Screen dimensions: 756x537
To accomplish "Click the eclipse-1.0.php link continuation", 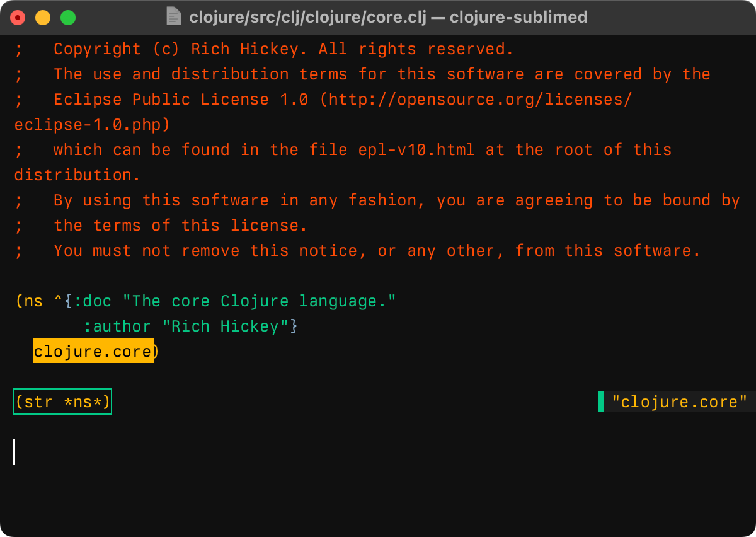I will coord(91,125).
